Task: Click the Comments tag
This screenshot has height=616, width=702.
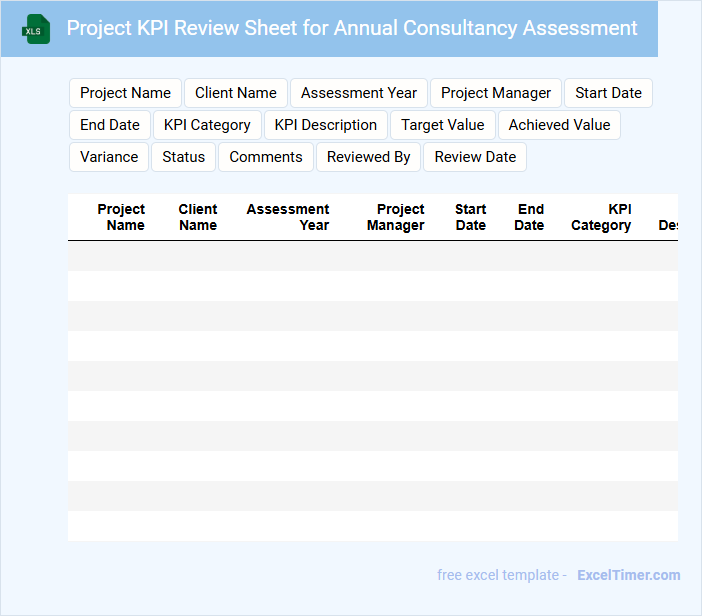Action: 266,157
